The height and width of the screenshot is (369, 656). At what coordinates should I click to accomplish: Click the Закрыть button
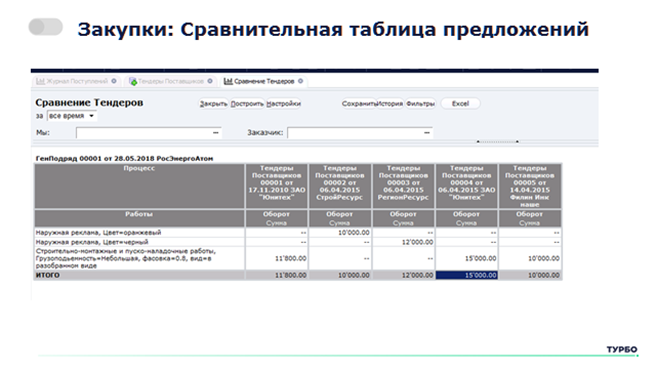(213, 104)
